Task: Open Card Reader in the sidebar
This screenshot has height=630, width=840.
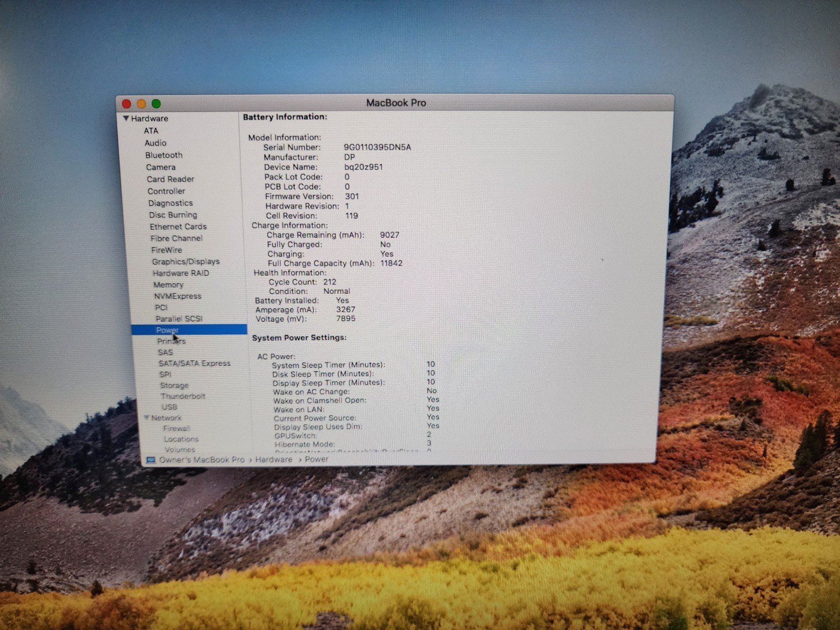Action: (x=171, y=179)
